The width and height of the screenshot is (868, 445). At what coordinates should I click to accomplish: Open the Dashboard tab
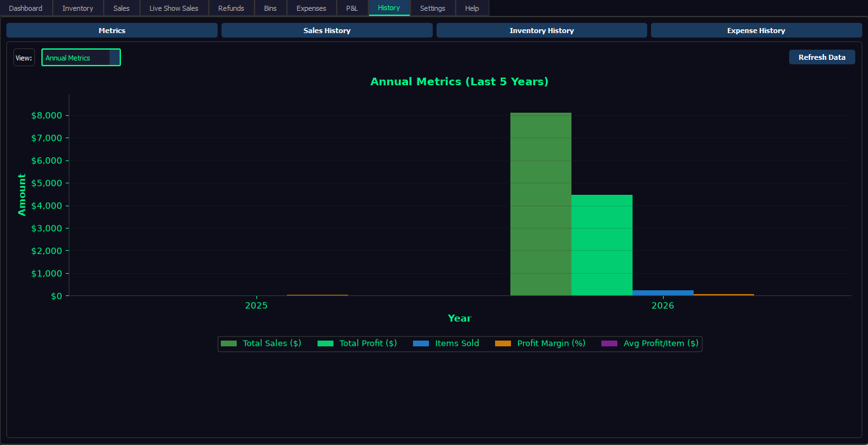pos(25,8)
